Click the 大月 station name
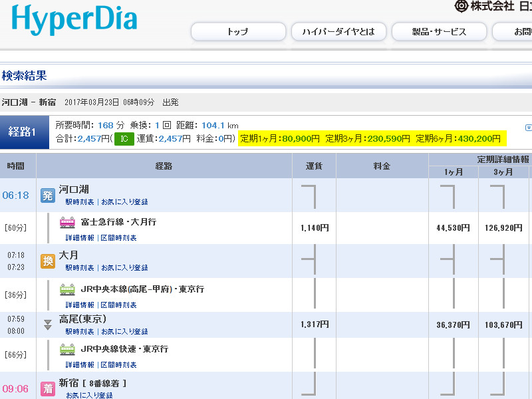The height and width of the screenshot is (399, 532). coord(68,255)
